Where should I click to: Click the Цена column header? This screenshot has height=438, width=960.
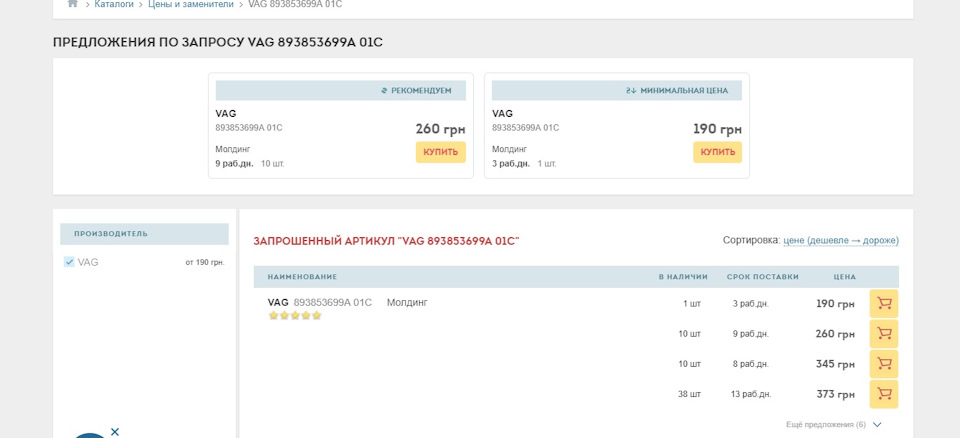click(x=845, y=277)
